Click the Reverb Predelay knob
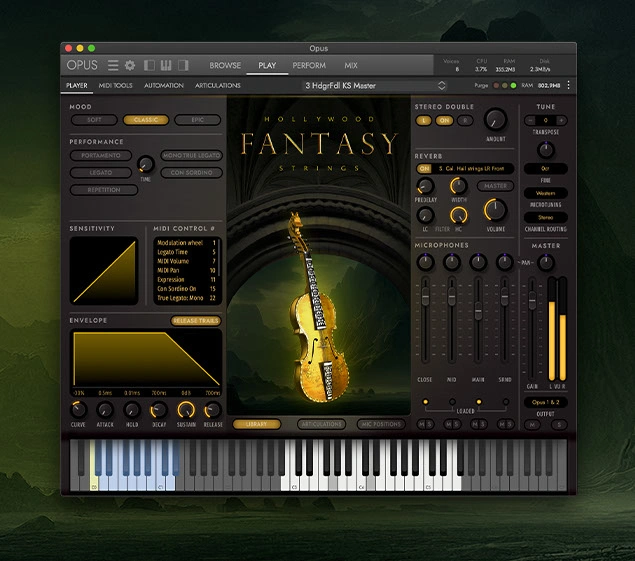Image resolution: width=635 pixels, height=561 pixels. [425, 186]
